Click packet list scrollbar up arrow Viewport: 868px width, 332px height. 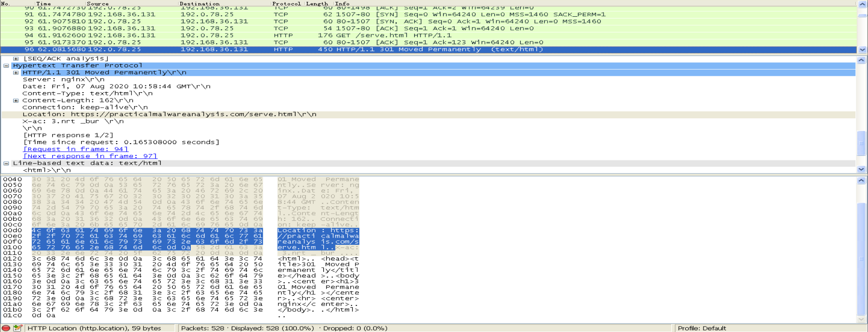862,4
